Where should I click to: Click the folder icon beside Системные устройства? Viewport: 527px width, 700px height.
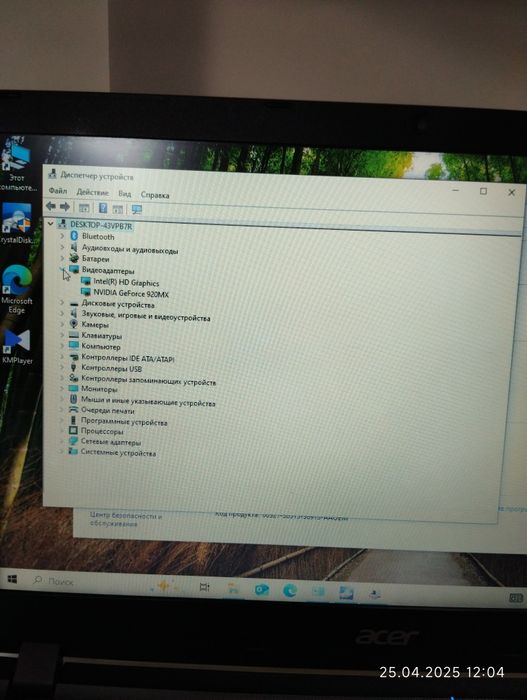tap(73, 451)
